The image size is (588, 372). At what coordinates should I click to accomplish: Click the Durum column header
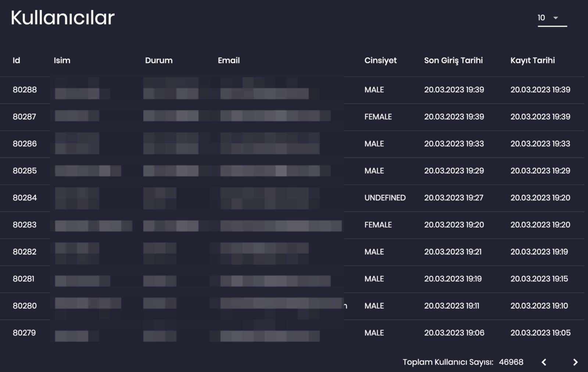159,61
